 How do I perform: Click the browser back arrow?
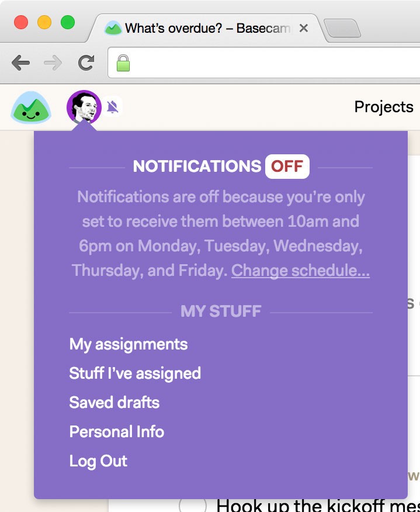20,63
